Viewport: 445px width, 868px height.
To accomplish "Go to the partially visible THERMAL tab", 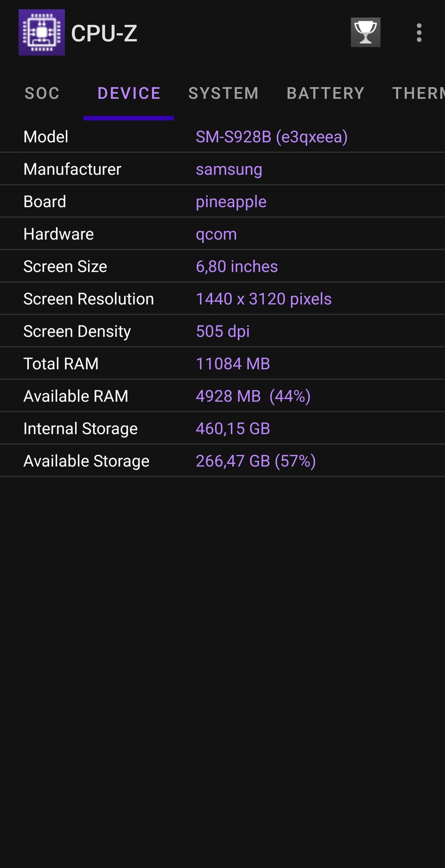I will [418, 93].
